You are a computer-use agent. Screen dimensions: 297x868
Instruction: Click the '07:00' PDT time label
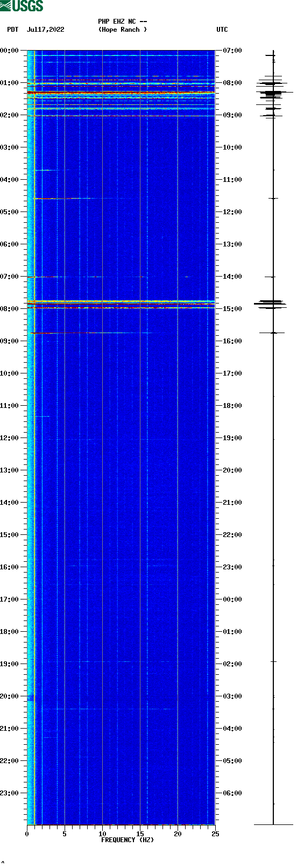[x=10, y=277]
